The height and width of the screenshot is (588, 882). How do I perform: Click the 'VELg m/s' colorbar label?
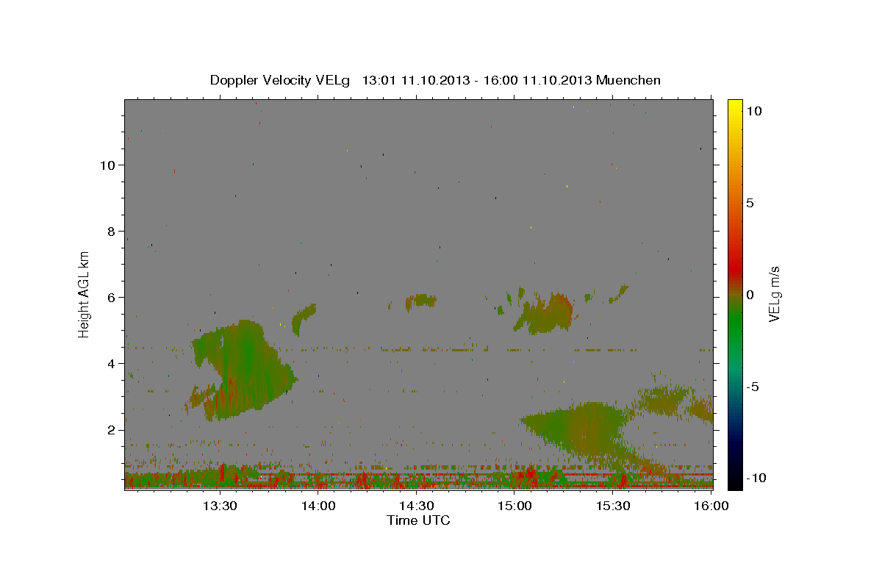coord(775,294)
